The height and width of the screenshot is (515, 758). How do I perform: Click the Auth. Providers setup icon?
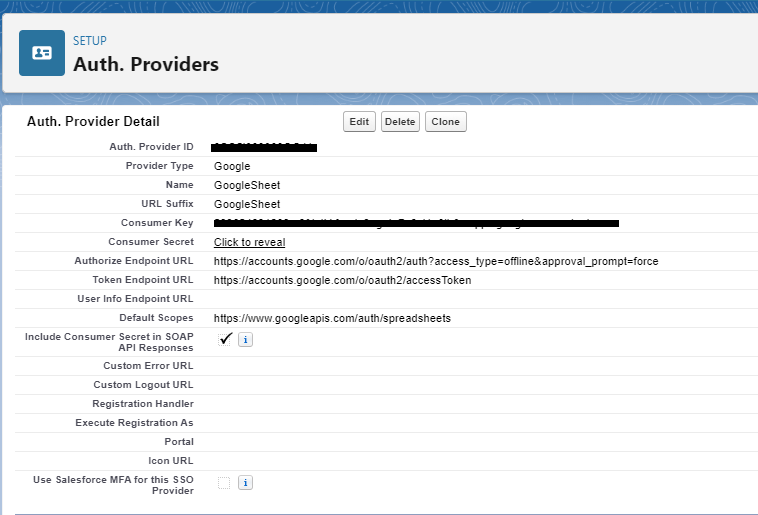(42, 53)
